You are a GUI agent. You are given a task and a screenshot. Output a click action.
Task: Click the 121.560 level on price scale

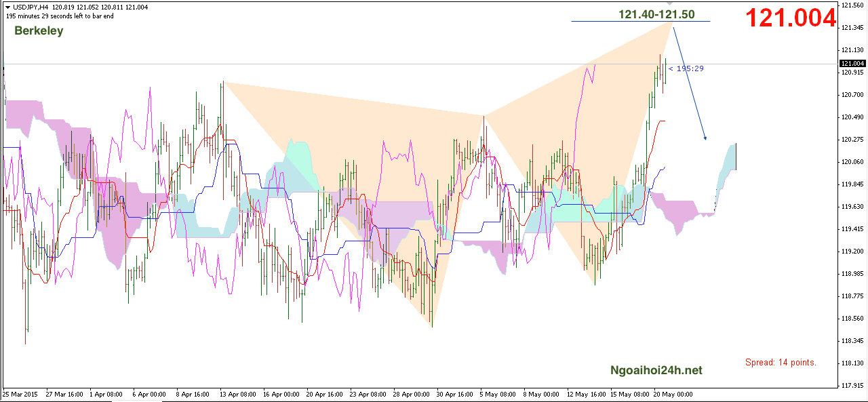pos(852,5)
